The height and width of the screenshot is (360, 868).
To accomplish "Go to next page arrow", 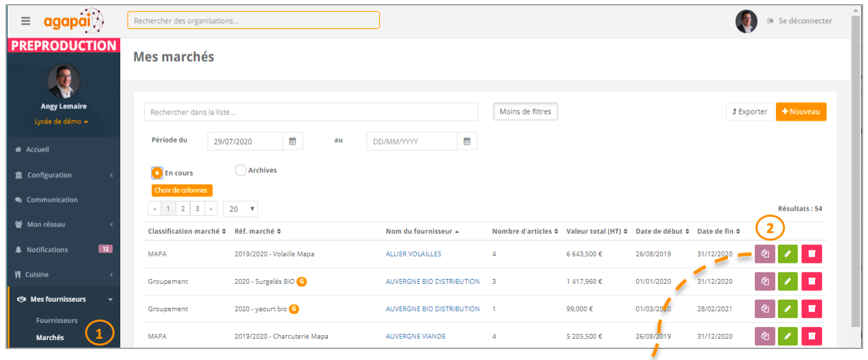I will 211,208.
